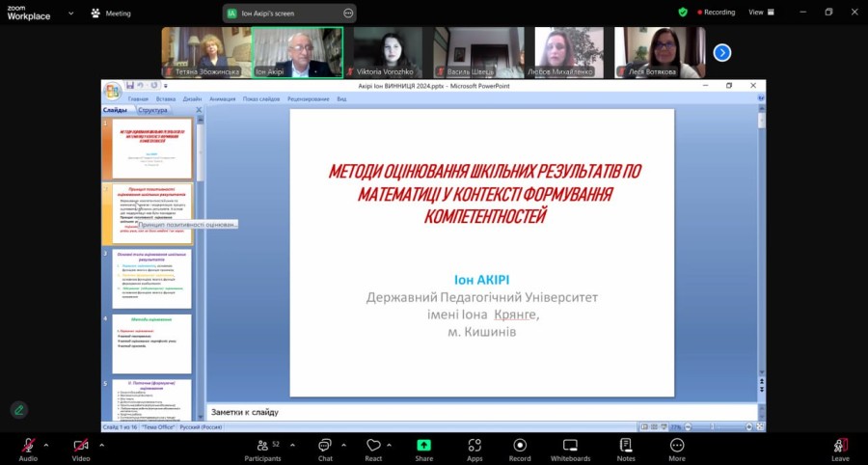Open the Показ слайдов ribbon tab
Viewport: 868px width, 465px height.
click(261, 99)
